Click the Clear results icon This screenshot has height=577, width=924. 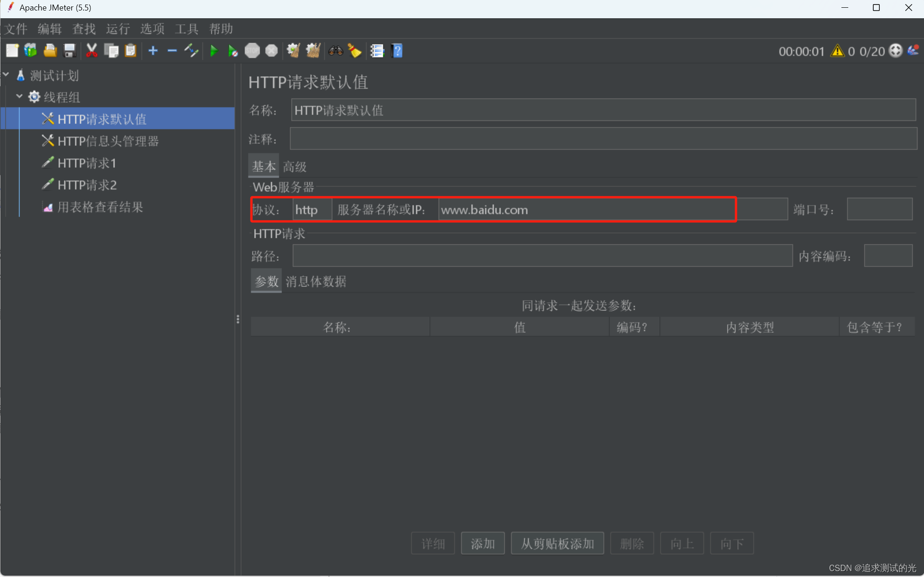pyautogui.click(x=293, y=51)
